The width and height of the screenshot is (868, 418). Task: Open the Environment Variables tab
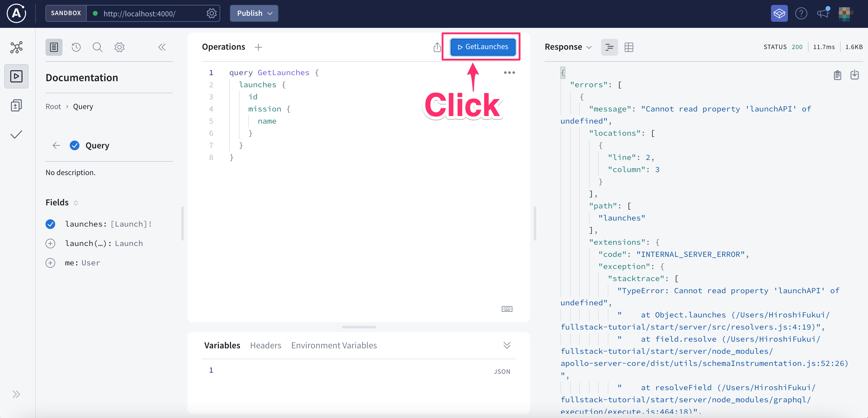coord(334,345)
